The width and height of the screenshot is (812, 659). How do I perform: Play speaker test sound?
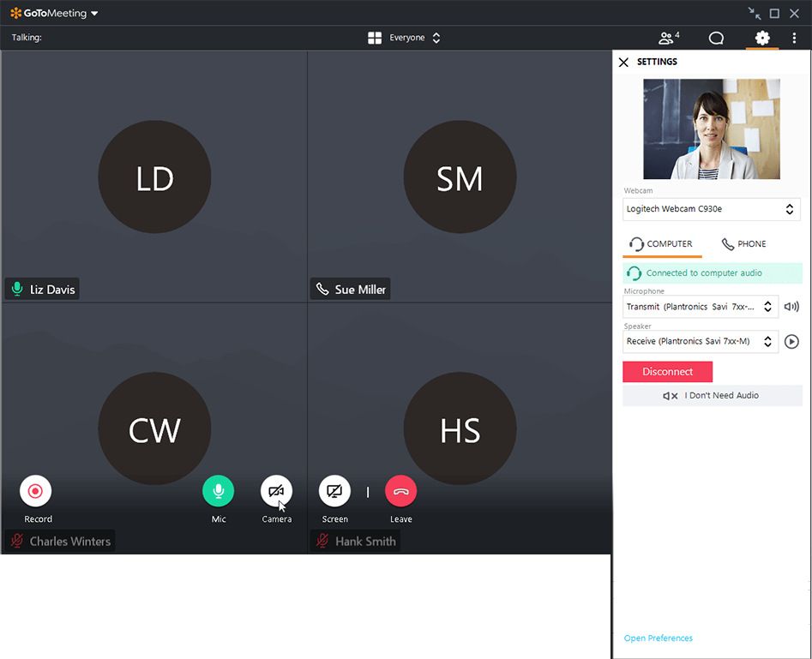[791, 342]
